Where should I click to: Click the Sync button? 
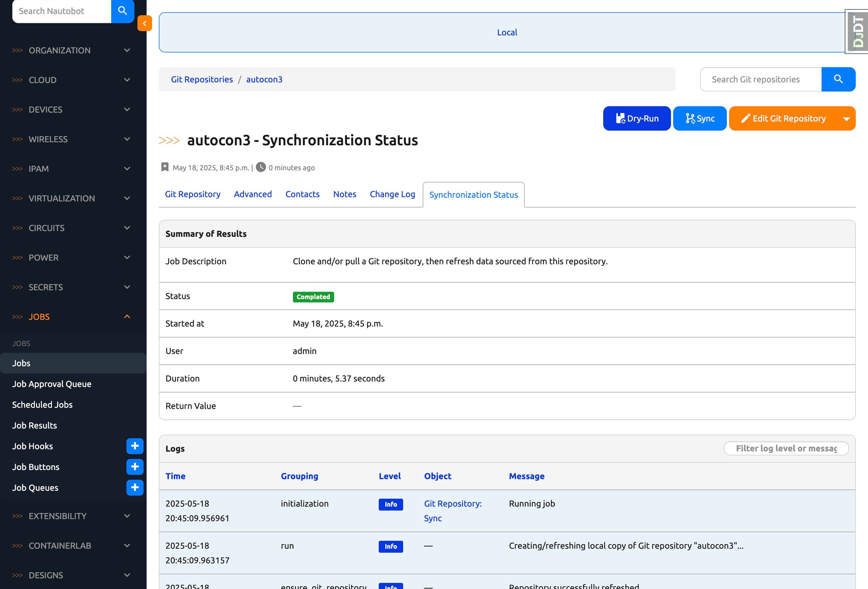(x=699, y=118)
